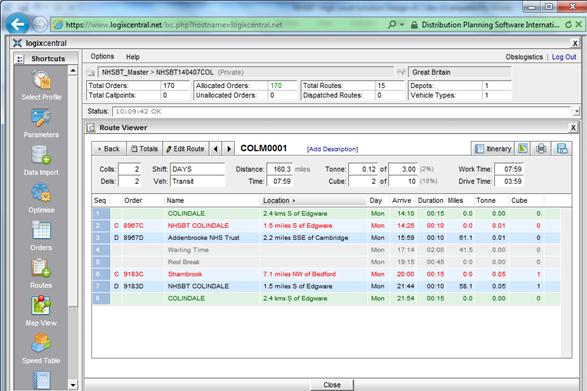The width and height of the screenshot is (587, 391).
Task: Select row 7 order 9183D
Action: (326, 286)
